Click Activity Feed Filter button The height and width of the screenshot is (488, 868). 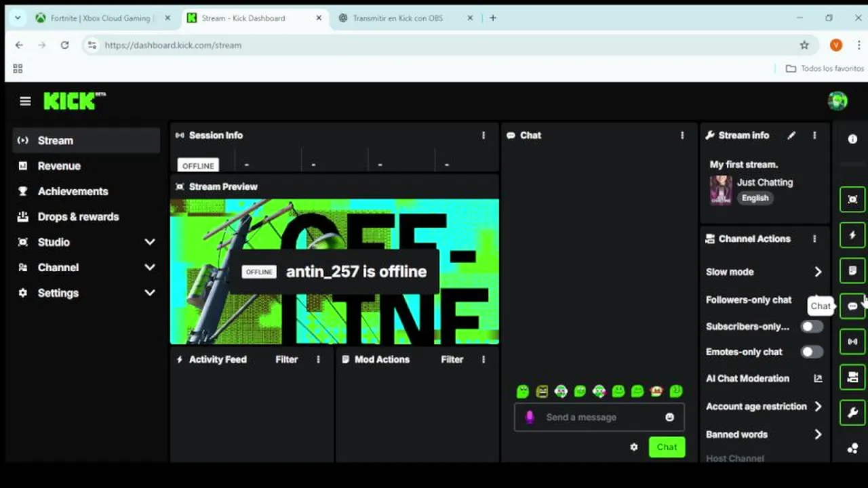286,359
